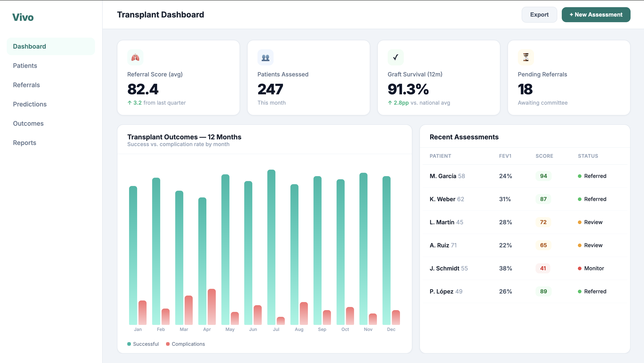Click the Referred status text for P. López
This screenshot has width=644, height=363.
[x=595, y=292]
